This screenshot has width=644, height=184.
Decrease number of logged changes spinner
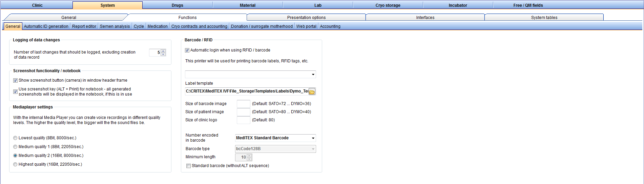pos(163,54)
